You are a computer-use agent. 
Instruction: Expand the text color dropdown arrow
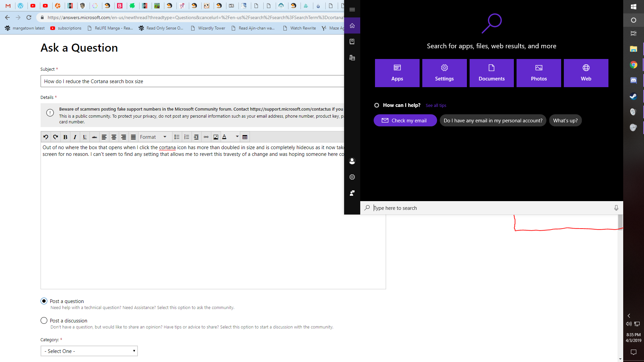pyautogui.click(x=237, y=137)
